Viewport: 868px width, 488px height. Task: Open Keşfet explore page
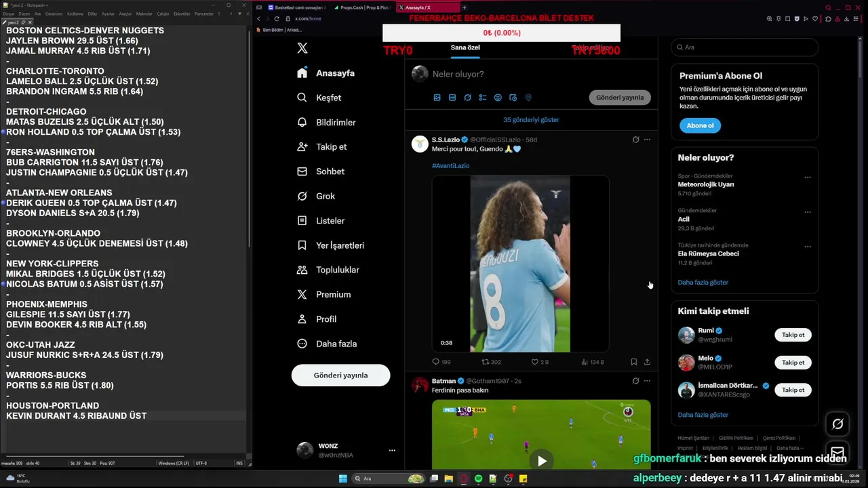tap(319, 98)
